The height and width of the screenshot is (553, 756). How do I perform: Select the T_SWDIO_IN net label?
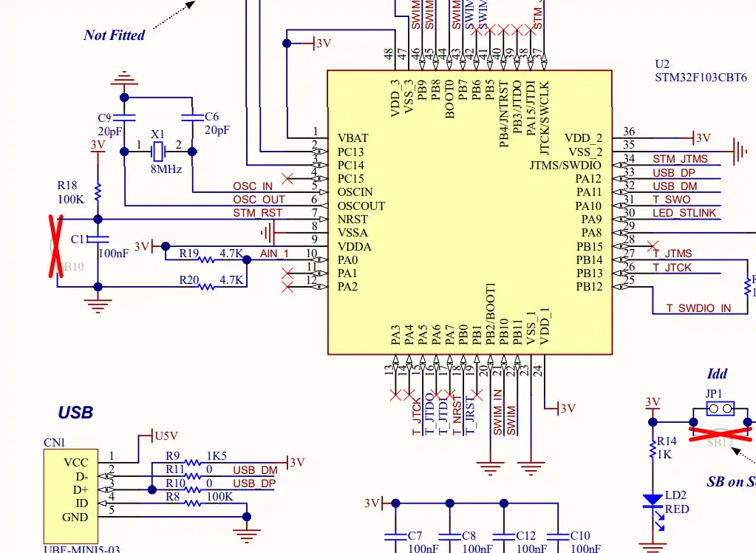698,308
